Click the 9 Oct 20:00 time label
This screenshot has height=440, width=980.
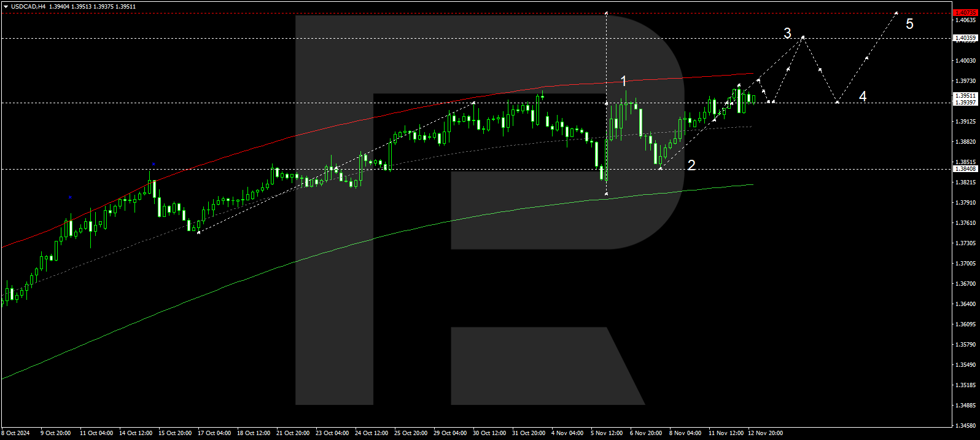(55, 433)
